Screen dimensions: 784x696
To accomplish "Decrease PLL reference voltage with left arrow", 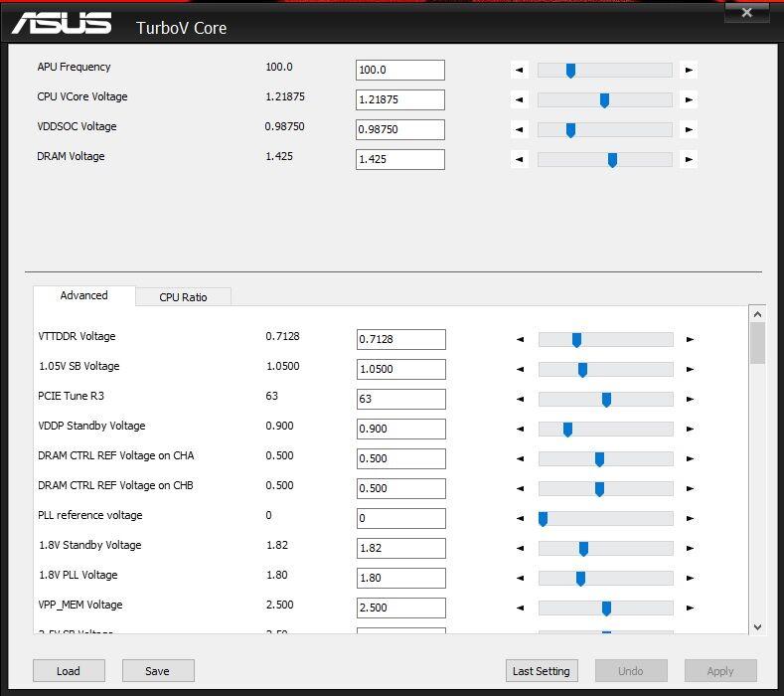I will pos(520,518).
